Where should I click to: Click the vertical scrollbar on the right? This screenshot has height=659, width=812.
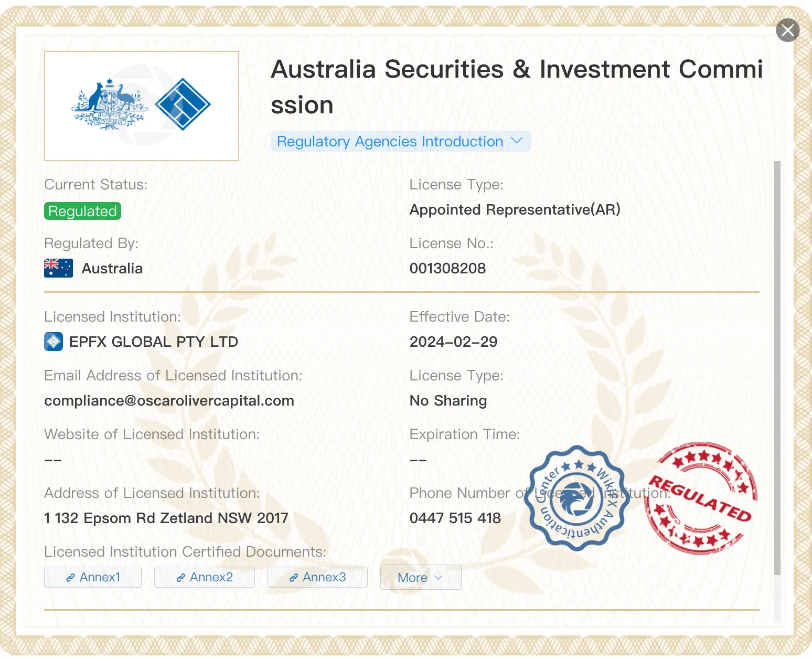(x=777, y=368)
